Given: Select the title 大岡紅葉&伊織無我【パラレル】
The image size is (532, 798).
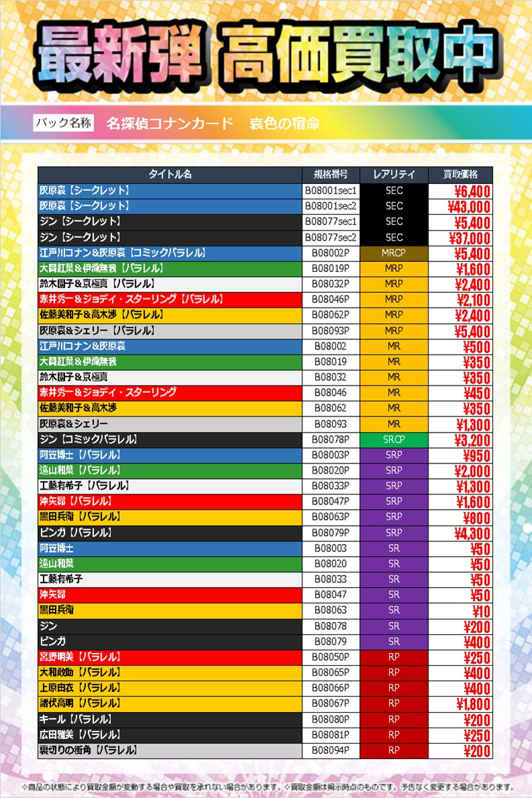Looking at the screenshot, I should pos(102,268).
